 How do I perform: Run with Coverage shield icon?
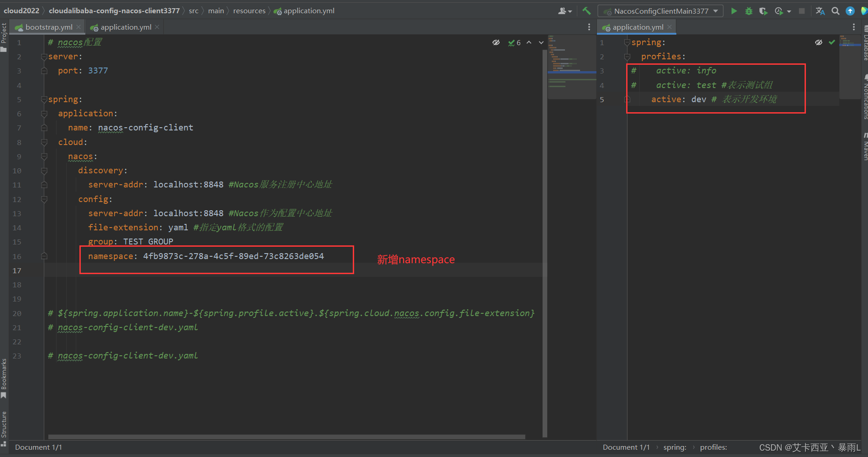point(763,11)
